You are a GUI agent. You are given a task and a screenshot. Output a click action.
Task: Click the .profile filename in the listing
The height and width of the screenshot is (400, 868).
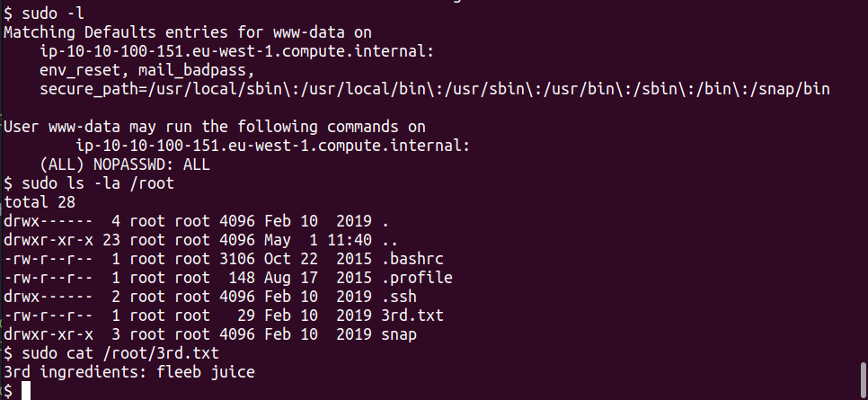tap(417, 278)
